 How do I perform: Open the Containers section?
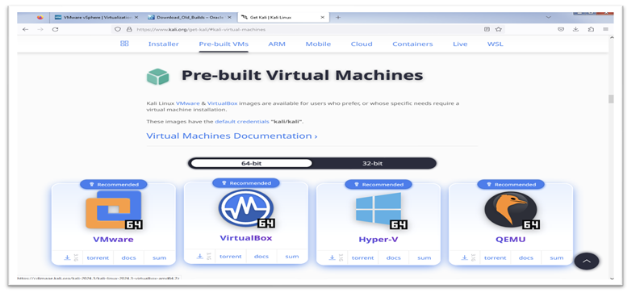coord(412,44)
